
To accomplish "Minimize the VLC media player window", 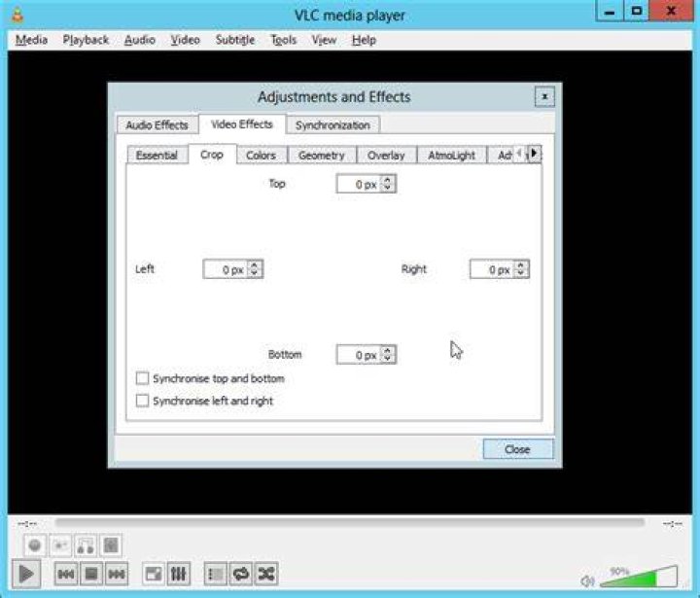I will [610, 11].
